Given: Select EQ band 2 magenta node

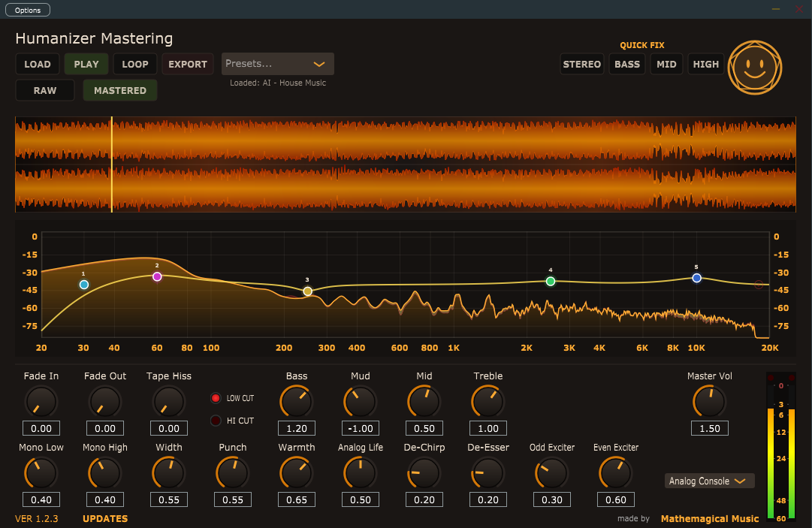Looking at the screenshot, I should point(157,276).
